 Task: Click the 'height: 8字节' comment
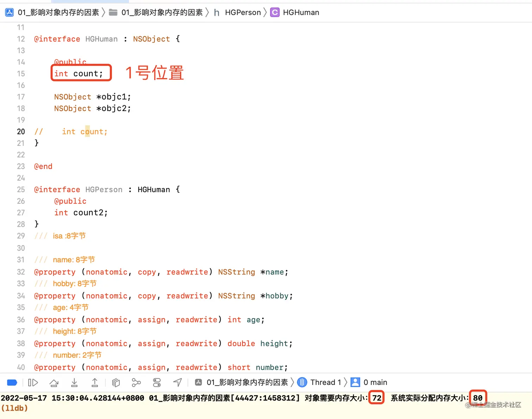click(75, 331)
